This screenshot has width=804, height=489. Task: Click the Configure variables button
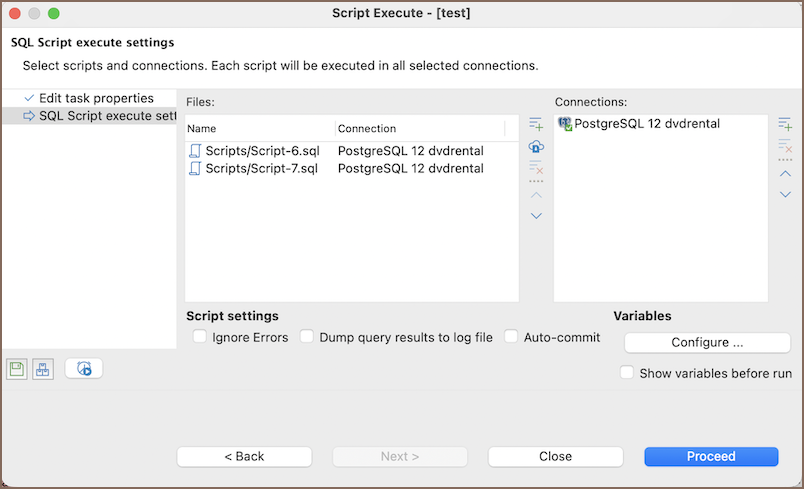coord(707,342)
